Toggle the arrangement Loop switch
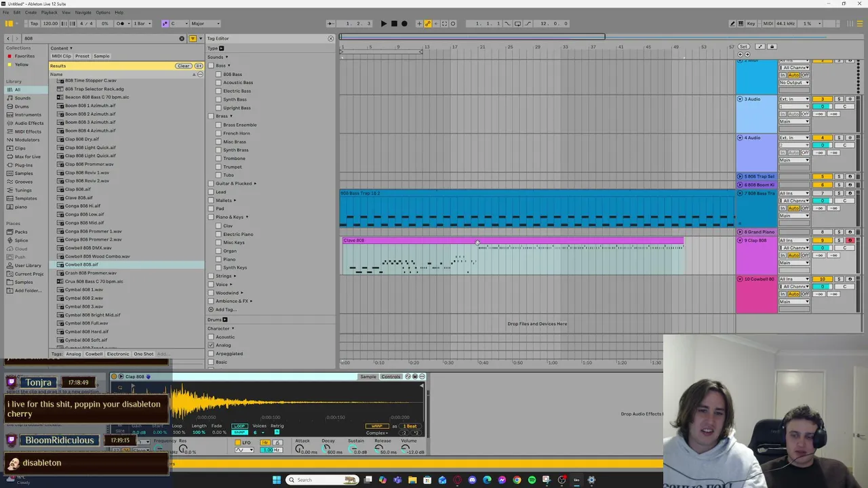 pyautogui.click(x=517, y=24)
